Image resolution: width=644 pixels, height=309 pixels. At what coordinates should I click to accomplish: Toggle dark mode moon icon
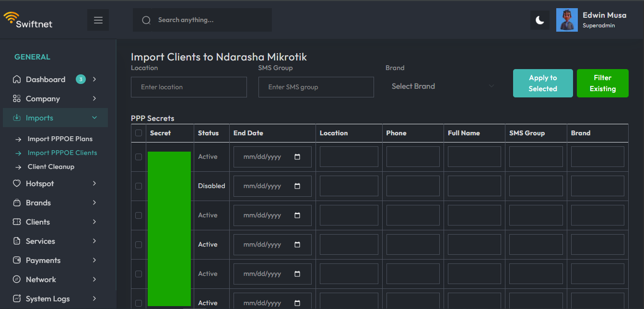(x=540, y=20)
